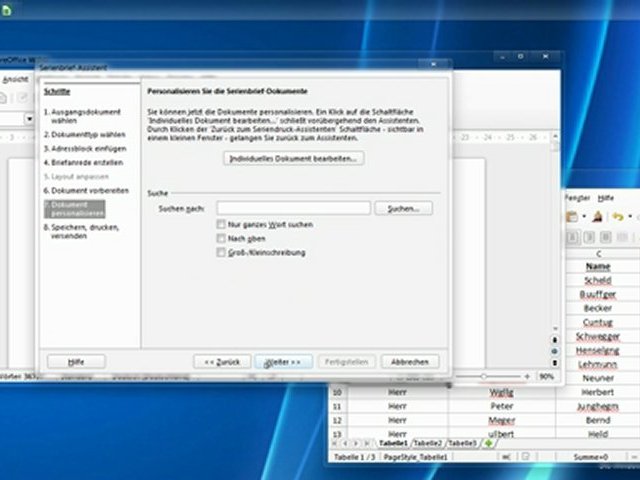Viewport: 640px width, 480px height.
Task: Switch to the Tabelle2 sheet tab
Action: (x=428, y=443)
